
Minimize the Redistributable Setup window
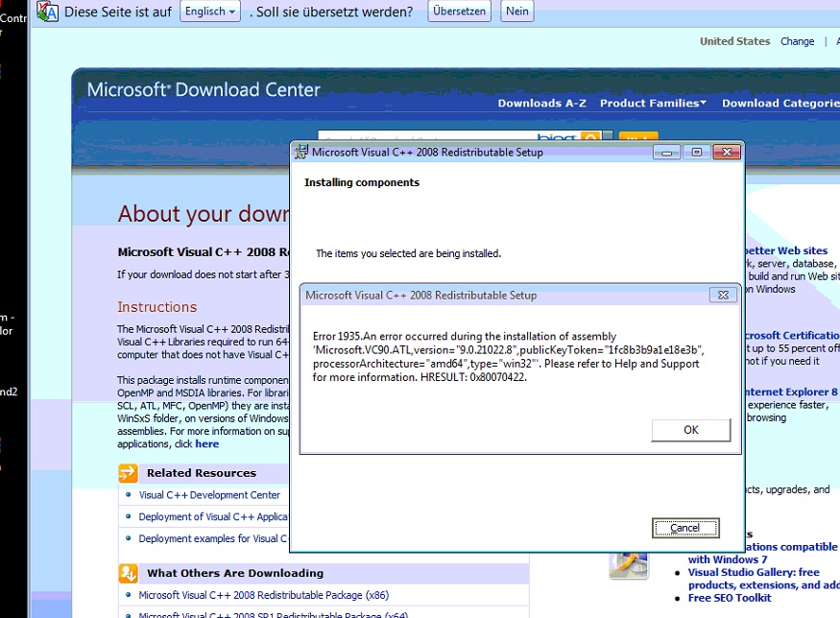[666, 153]
